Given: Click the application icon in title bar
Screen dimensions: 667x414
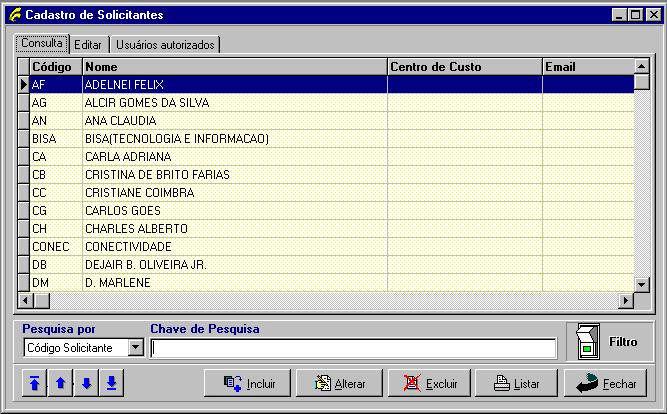Looking at the screenshot, I should click(15, 15).
